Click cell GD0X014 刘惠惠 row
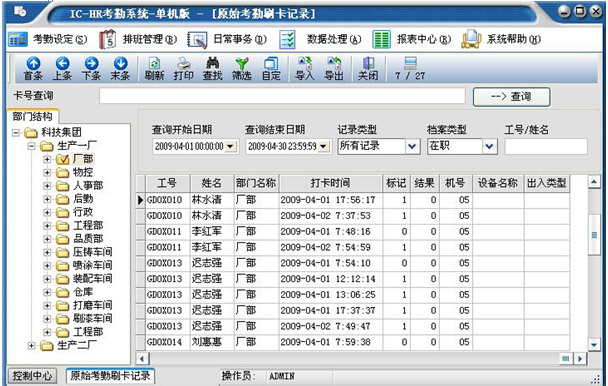This screenshot has width=608, height=386. [352, 342]
